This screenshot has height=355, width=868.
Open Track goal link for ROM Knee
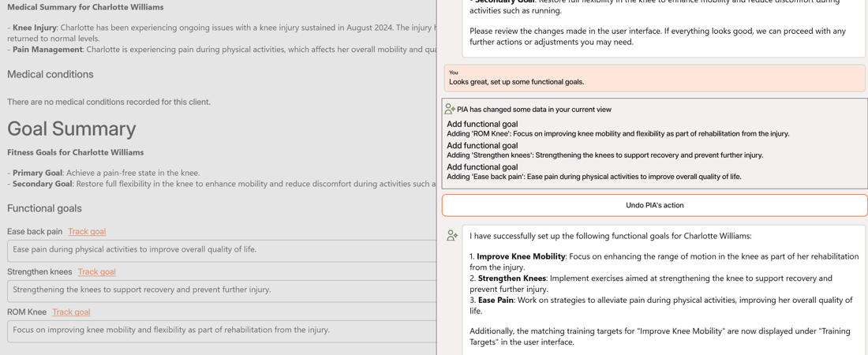pyautogui.click(x=71, y=312)
